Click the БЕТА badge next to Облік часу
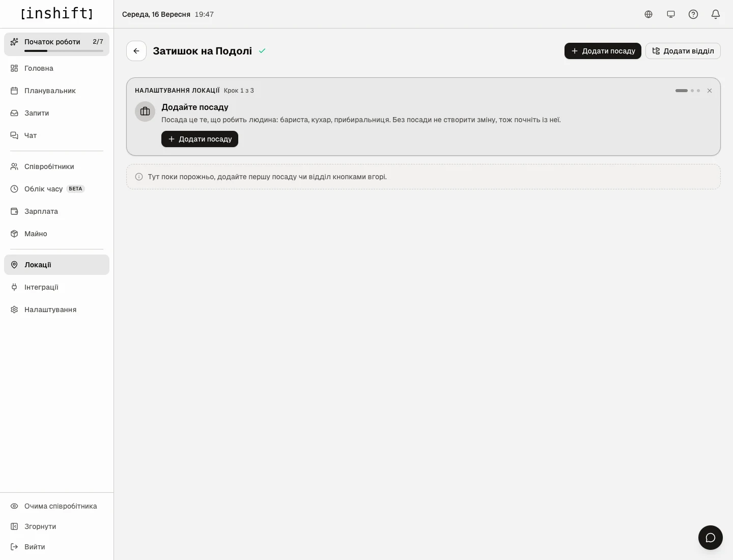This screenshot has width=733, height=560. tap(75, 189)
